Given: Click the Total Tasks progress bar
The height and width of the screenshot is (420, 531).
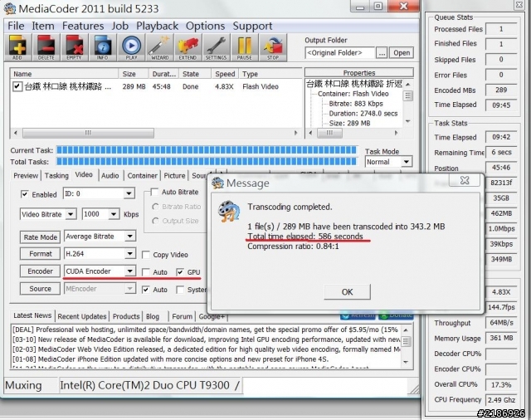Looking at the screenshot, I should click(207, 161).
